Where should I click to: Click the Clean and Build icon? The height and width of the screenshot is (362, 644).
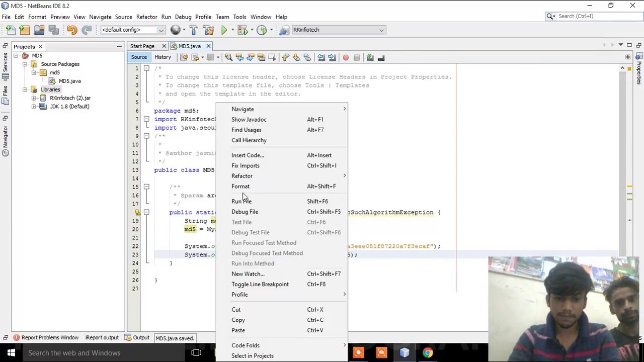pyautogui.click(x=208, y=30)
